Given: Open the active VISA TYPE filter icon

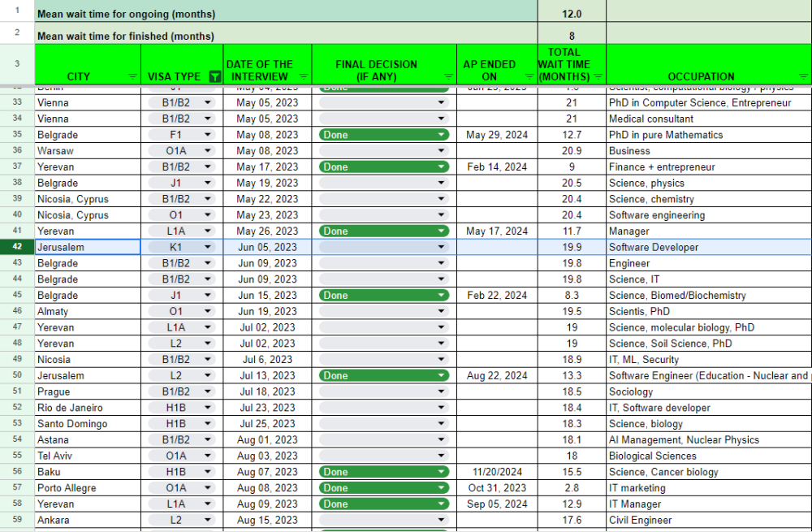Looking at the screenshot, I should click(214, 76).
